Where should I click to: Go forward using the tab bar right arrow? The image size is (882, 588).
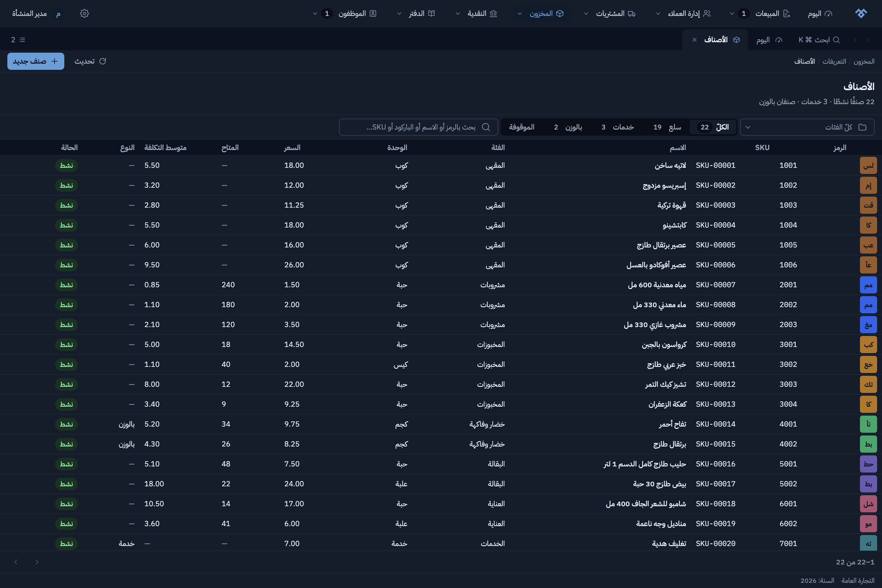pyautogui.click(x=868, y=40)
